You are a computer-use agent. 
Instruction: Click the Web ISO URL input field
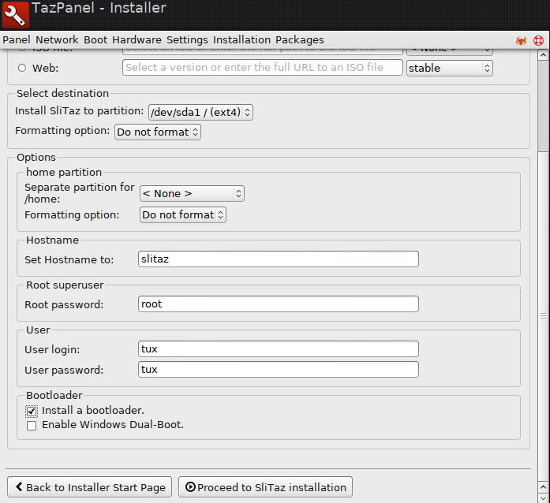coord(262,67)
